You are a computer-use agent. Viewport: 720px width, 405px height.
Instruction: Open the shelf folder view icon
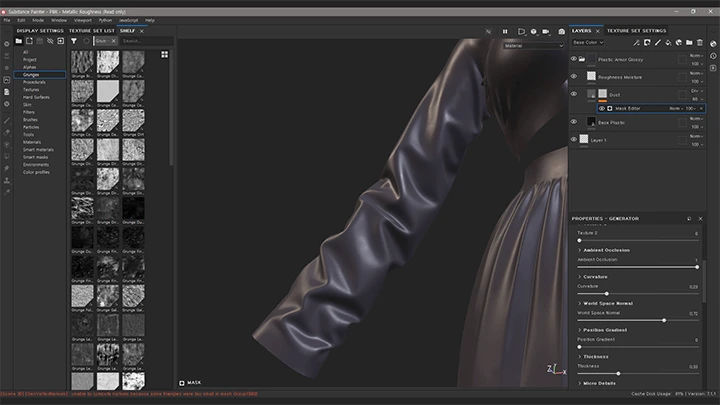point(18,41)
